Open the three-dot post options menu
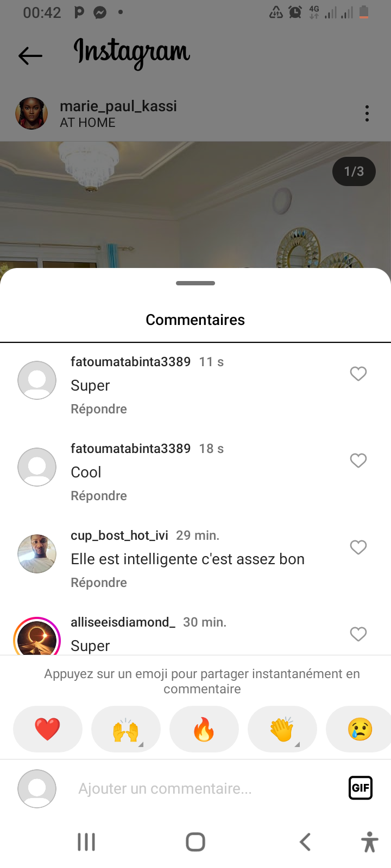This screenshot has height=868, width=391. pos(367,113)
